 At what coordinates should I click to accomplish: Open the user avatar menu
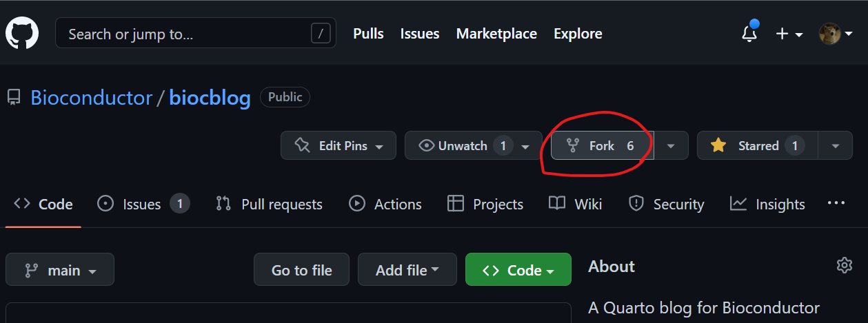pos(835,34)
